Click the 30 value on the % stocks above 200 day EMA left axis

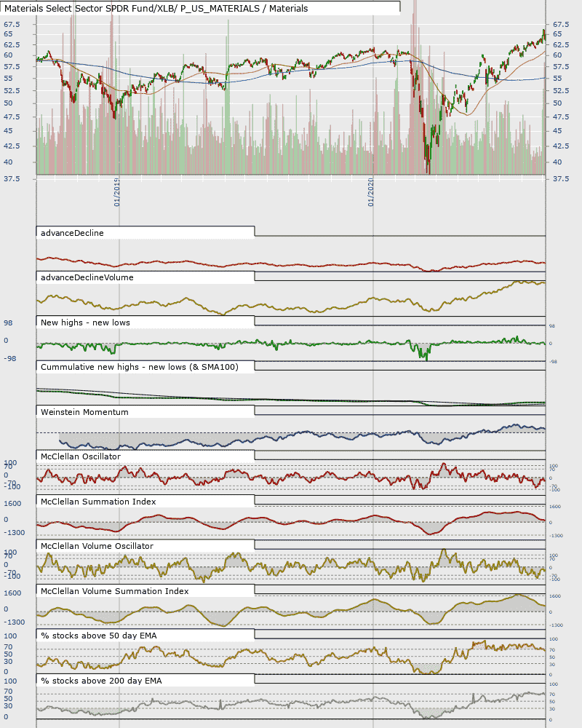click(x=8, y=706)
